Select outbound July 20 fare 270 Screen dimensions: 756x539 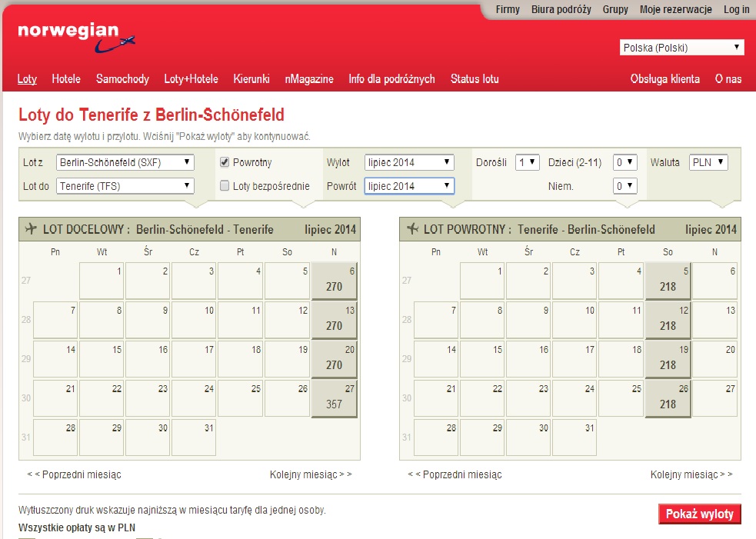coord(334,359)
